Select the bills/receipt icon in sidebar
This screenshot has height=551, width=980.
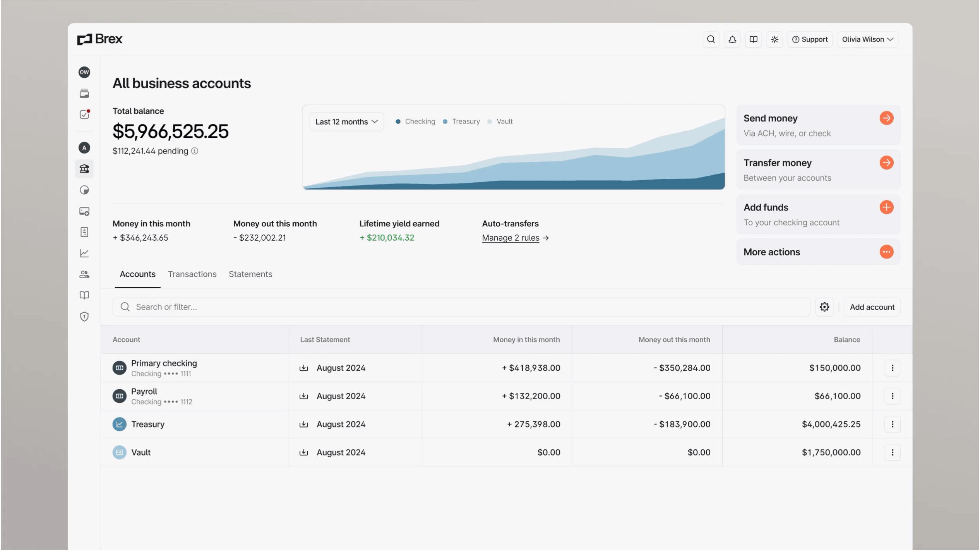[84, 232]
